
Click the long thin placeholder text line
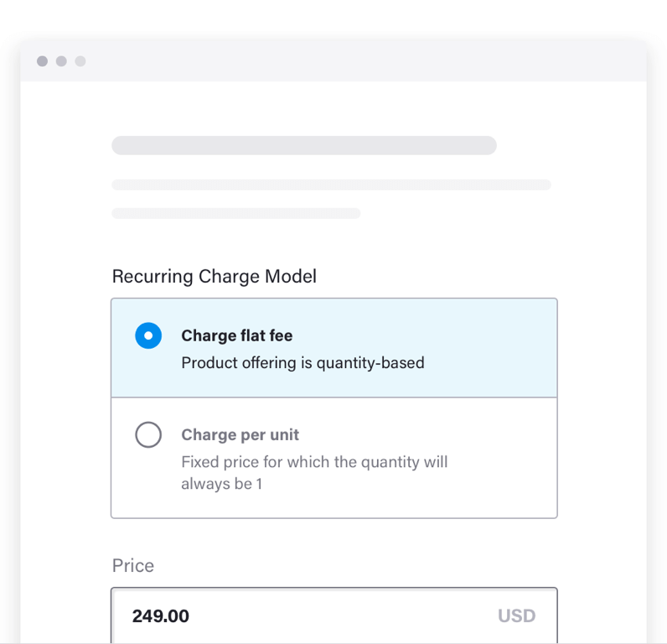pos(331,184)
